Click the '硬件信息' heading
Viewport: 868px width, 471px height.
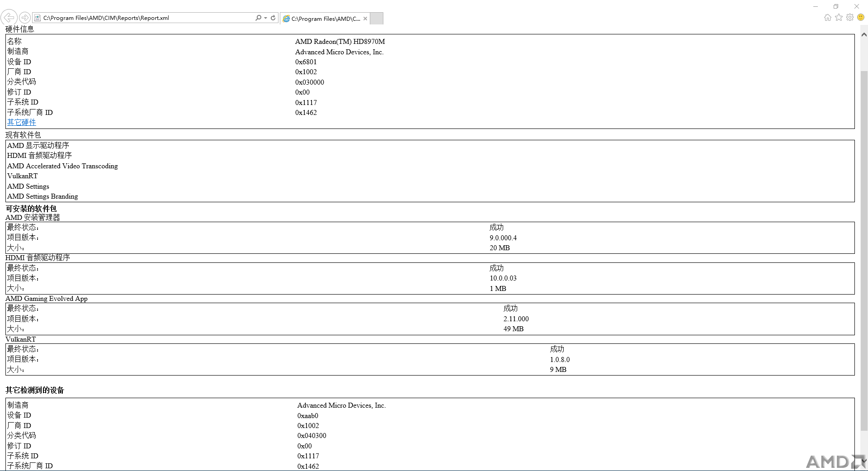pyautogui.click(x=19, y=29)
